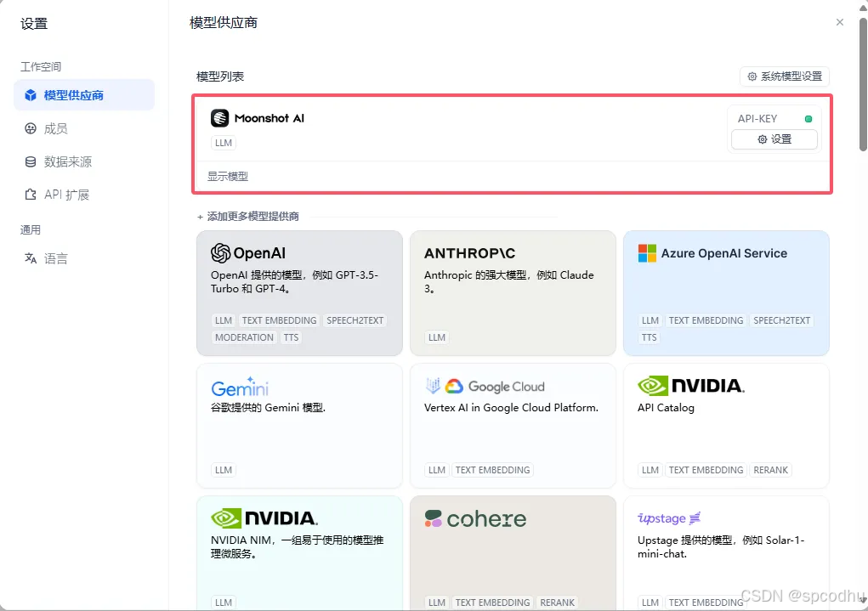
Task: Click the cube icon beside 模型供应商
Action: point(31,95)
